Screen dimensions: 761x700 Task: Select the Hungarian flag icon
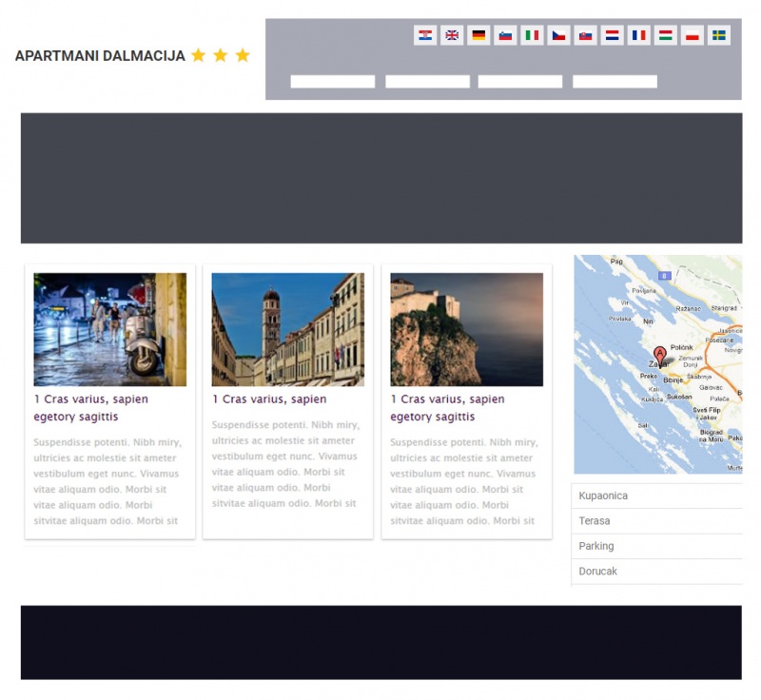(x=666, y=35)
